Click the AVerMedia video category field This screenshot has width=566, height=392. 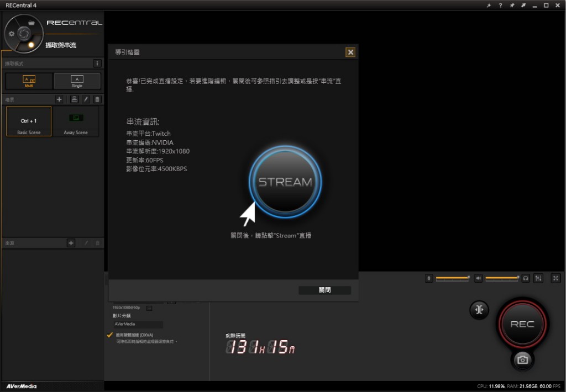(x=138, y=324)
